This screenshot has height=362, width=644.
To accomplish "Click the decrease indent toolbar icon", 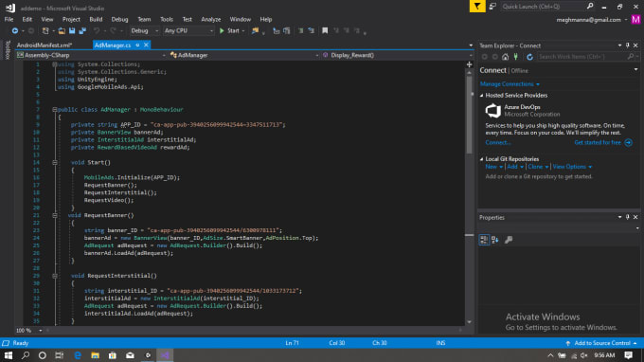I will tap(300, 31).
